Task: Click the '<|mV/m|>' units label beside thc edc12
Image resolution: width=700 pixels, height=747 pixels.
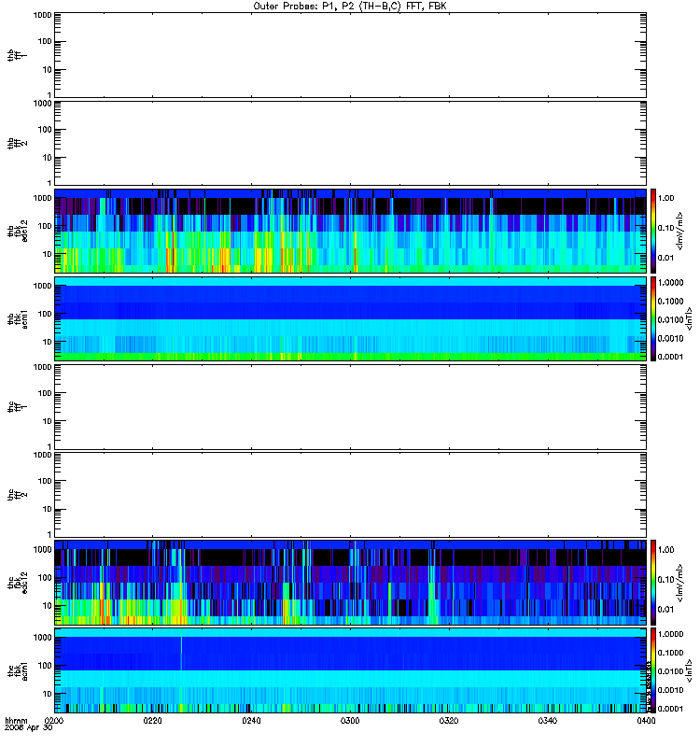Action: (679, 583)
